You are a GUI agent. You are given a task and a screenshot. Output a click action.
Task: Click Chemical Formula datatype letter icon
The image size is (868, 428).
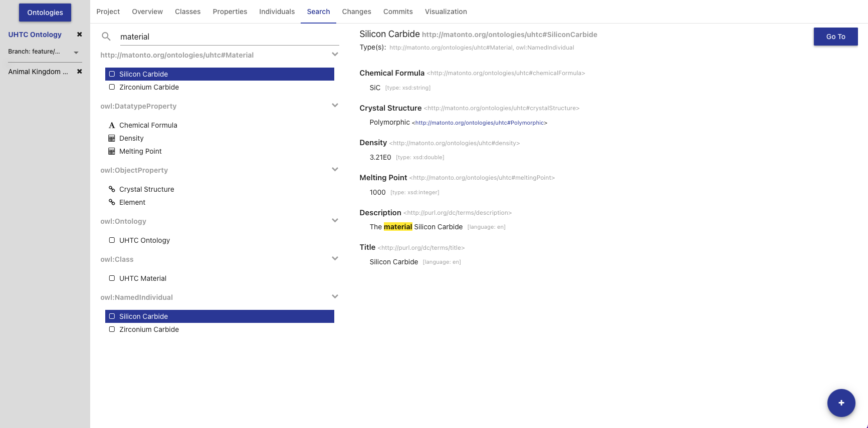coord(112,125)
